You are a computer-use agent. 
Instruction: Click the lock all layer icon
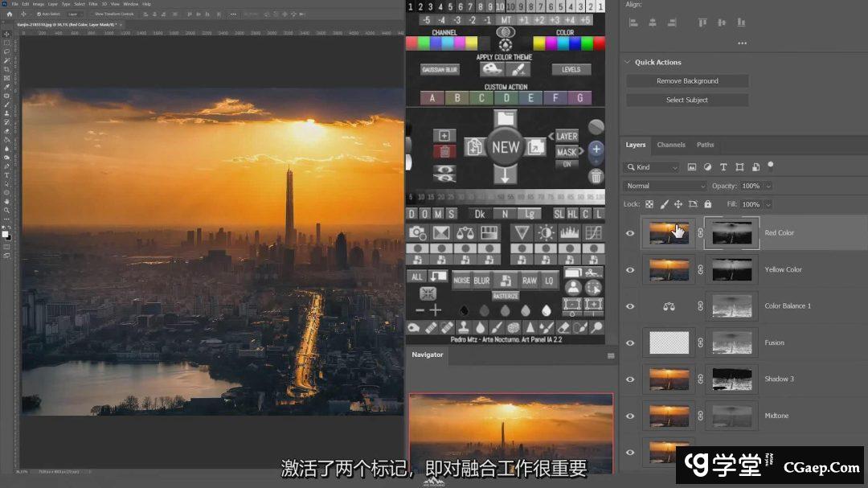point(707,204)
